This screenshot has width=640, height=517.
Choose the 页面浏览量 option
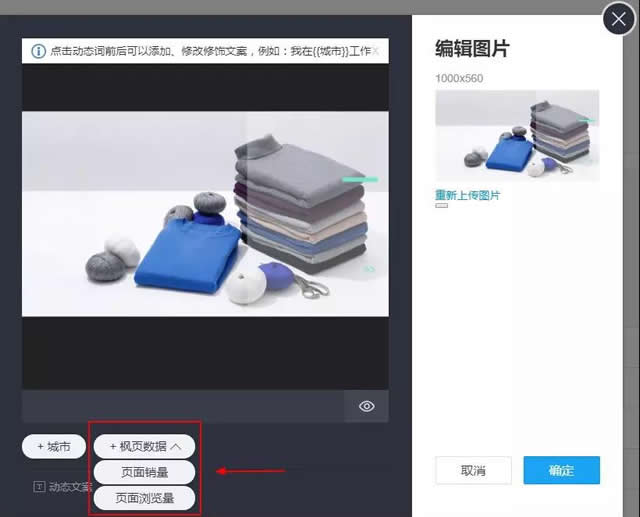144,497
